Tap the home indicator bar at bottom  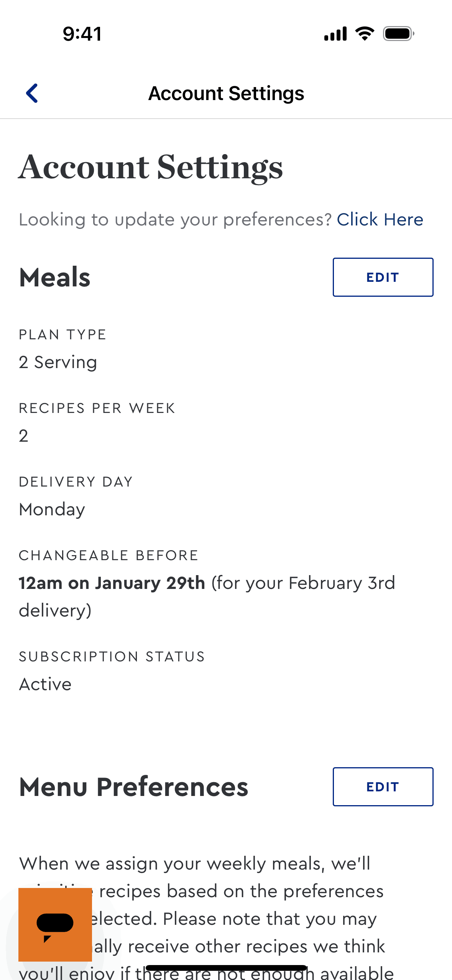tap(226, 968)
